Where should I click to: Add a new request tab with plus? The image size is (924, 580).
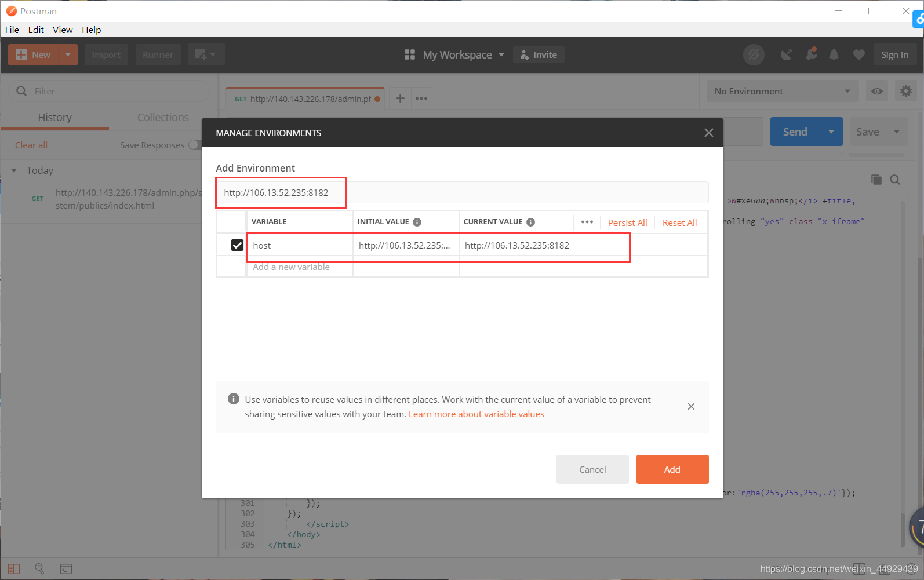click(400, 98)
